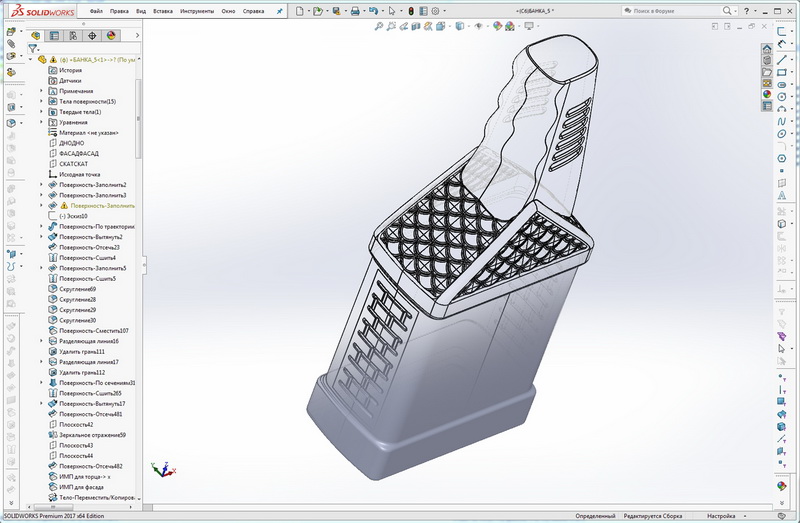Screen dimensions: 800x523
Task: Open the filter funnel dropdown
Action: click(x=33, y=48)
